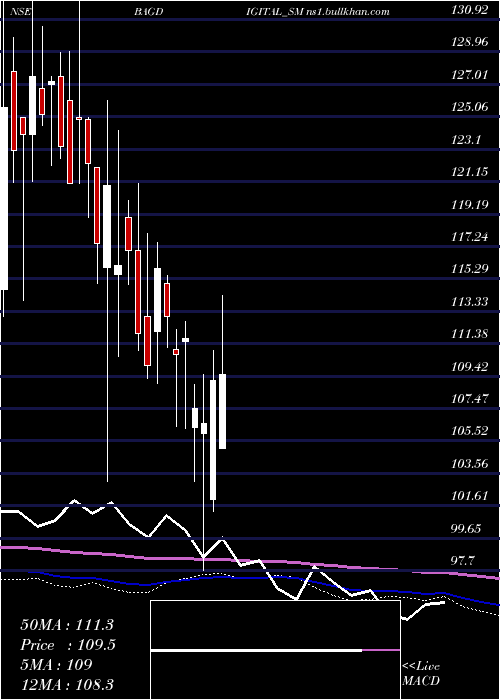Click the 113.33 price axis label
This screenshot has width=500, height=700.
click(469, 302)
